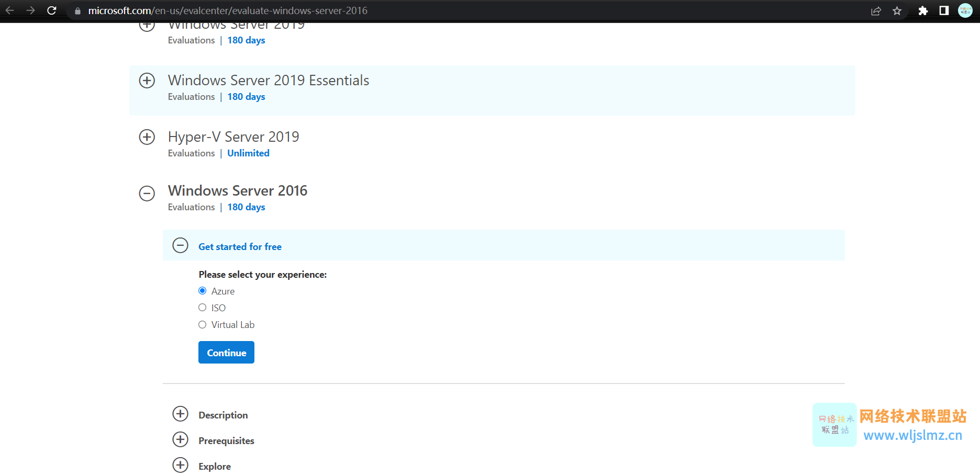
Task: Click Windows Server 2019 Essentials heading
Action: click(269, 80)
